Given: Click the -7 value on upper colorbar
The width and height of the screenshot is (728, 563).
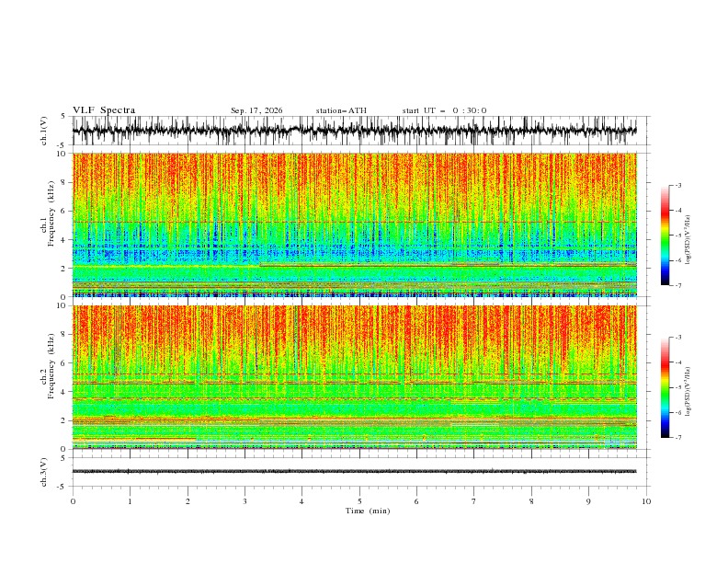Looking at the screenshot, I should [x=677, y=285].
